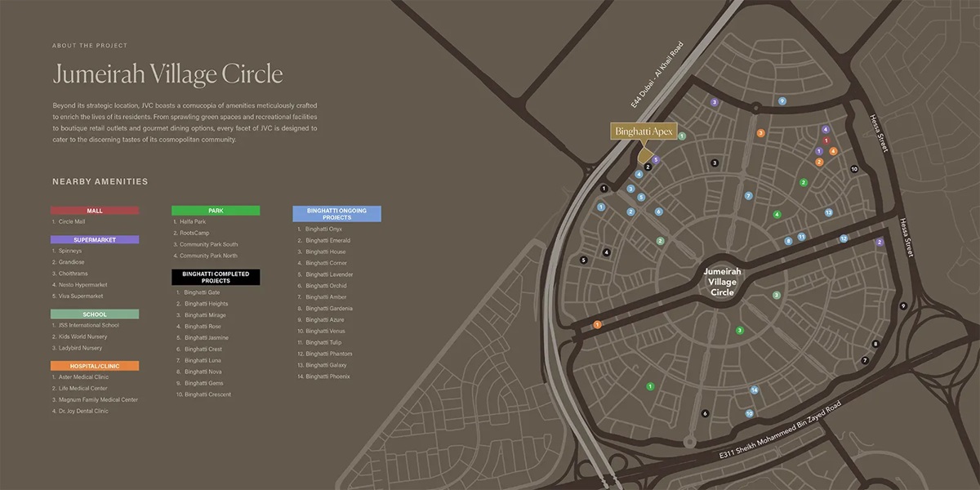
Task: Click the purple SUPERMARKET color bar
Action: [95, 238]
